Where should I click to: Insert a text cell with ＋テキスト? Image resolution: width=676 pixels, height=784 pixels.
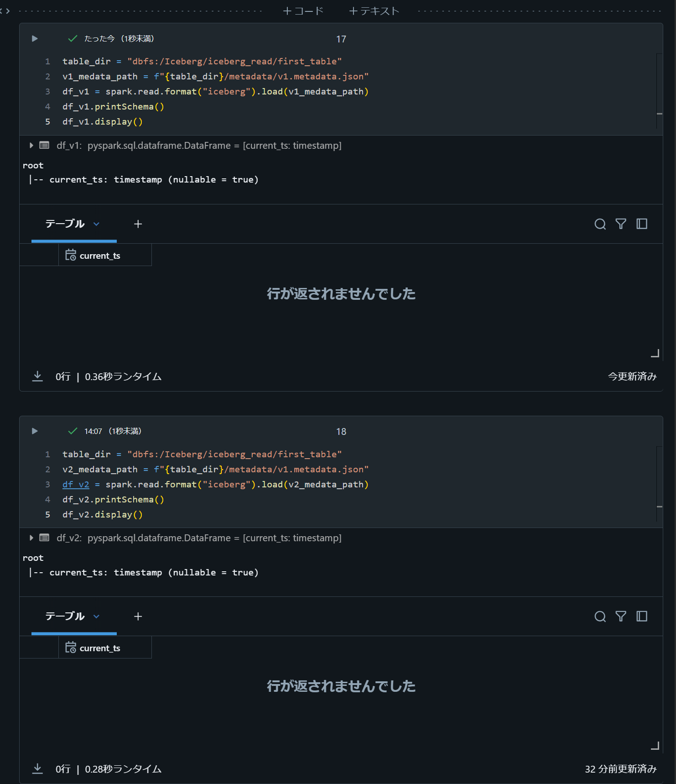click(x=374, y=11)
